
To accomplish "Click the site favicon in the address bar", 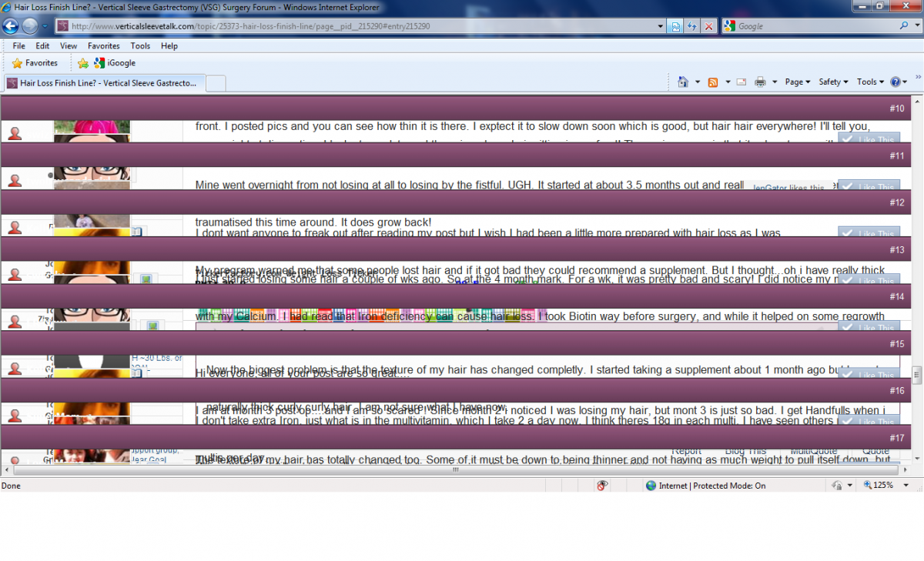I will click(x=63, y=26).
